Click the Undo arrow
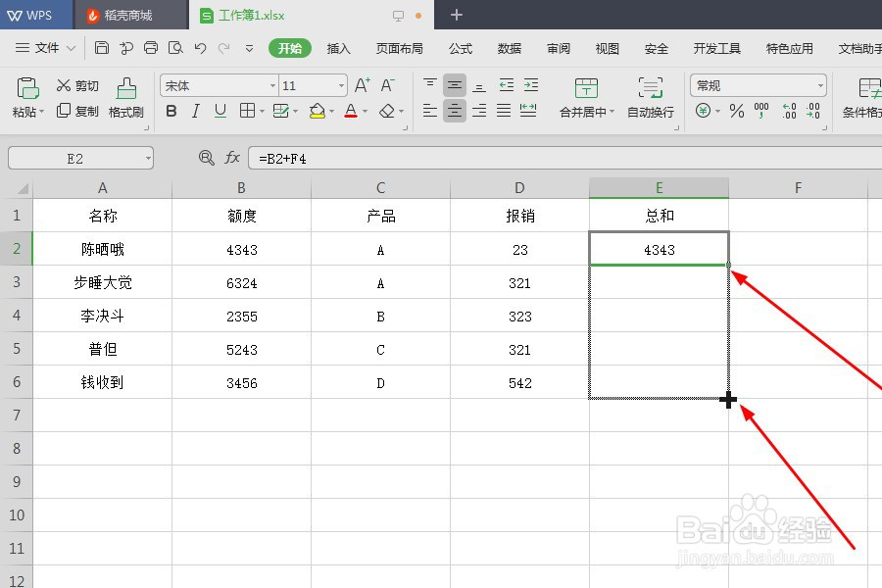This screenshot has height=588, width=882. click(200, 48)
